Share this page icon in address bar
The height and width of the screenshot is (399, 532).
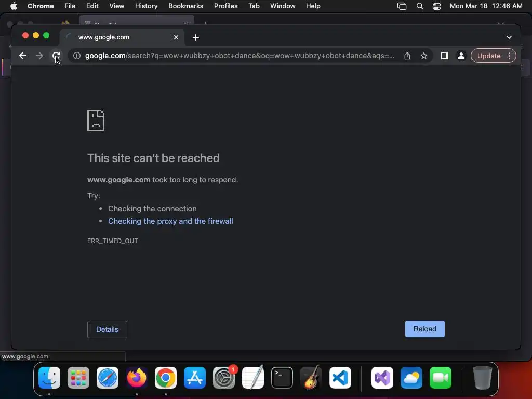[x=407, y=56]
